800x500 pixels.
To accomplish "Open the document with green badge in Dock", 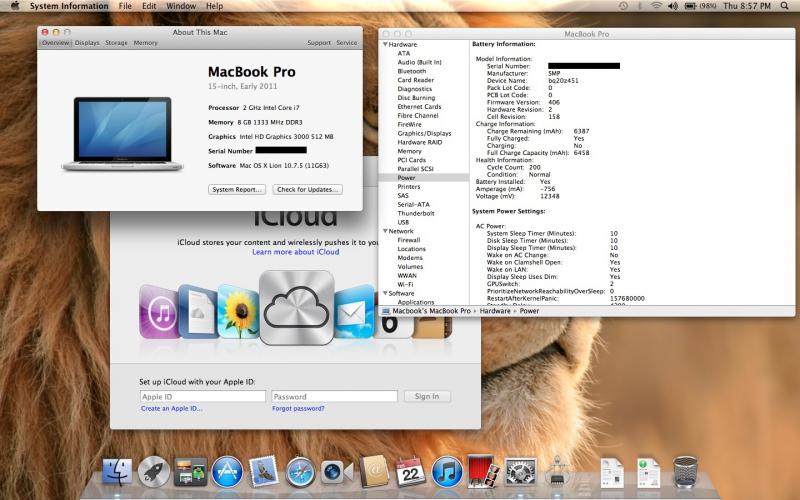I will coord(648,472).
